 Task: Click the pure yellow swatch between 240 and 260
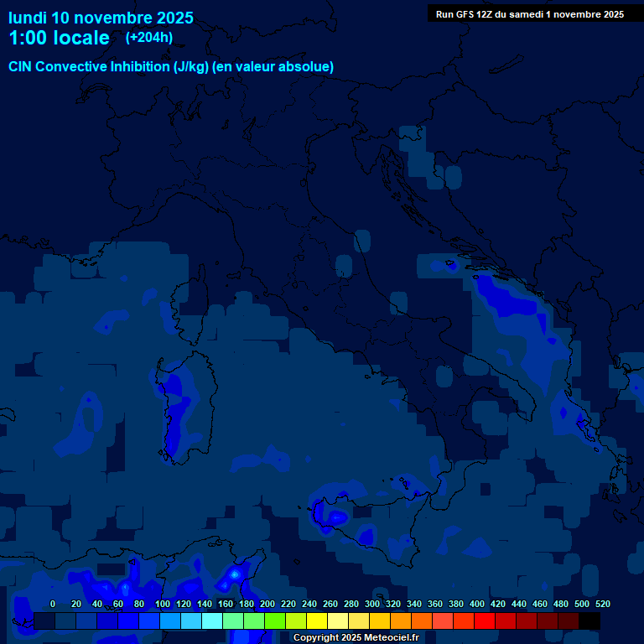tap(317, 621)
